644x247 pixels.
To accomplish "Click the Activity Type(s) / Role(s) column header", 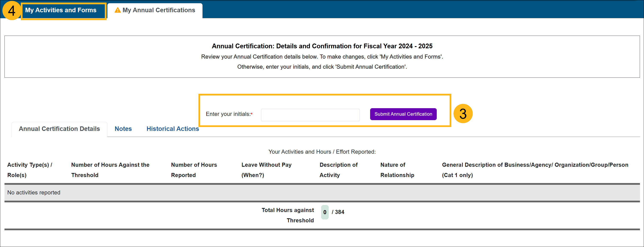I will point(30,170).
